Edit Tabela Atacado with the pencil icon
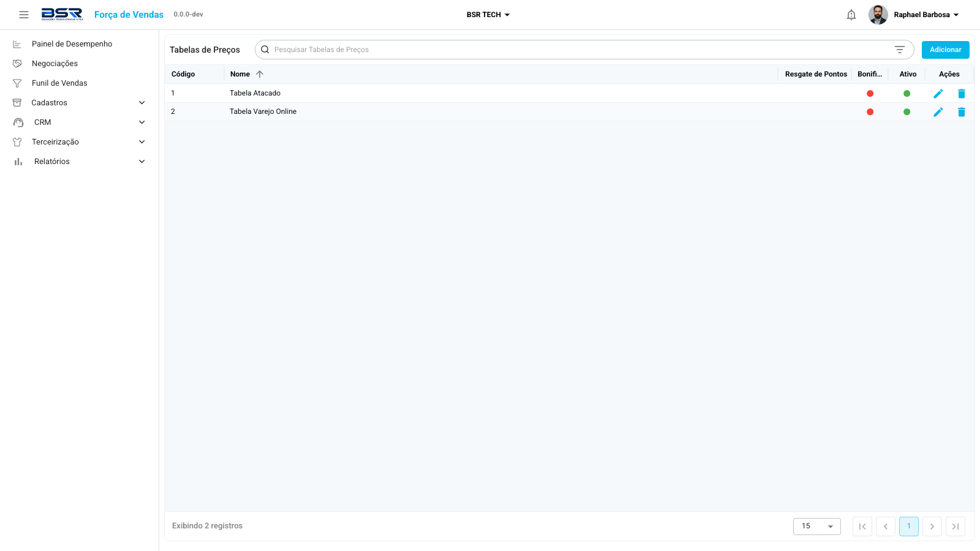The height and width of the screenshot is (551, 980). click(x=938, y=94)
